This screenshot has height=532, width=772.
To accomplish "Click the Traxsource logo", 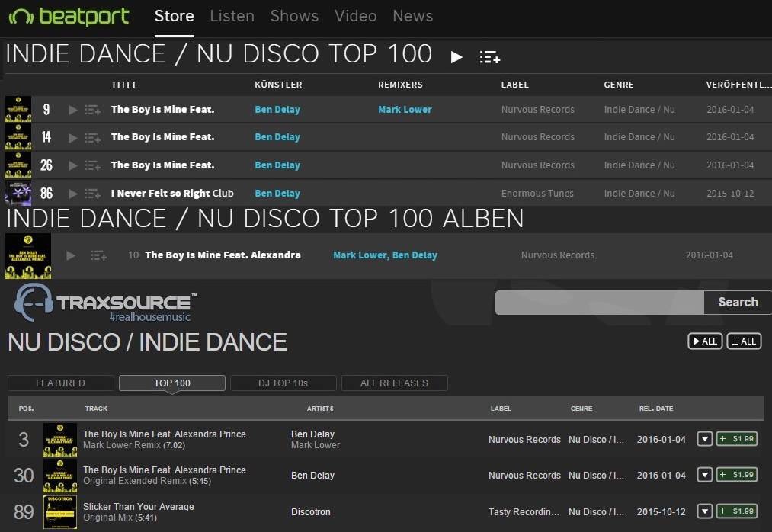I will (x=105, y=303).
